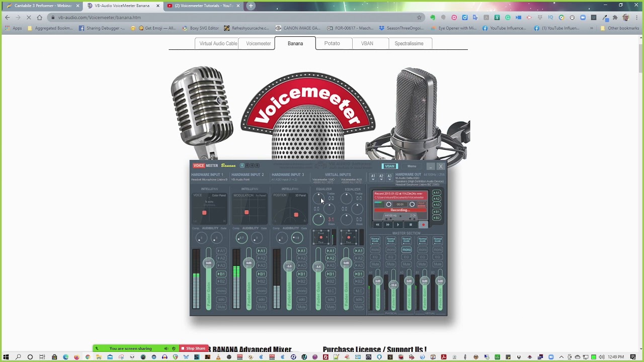
Task: Open Task View on the taskbar
Action: (x=42, y=357)
